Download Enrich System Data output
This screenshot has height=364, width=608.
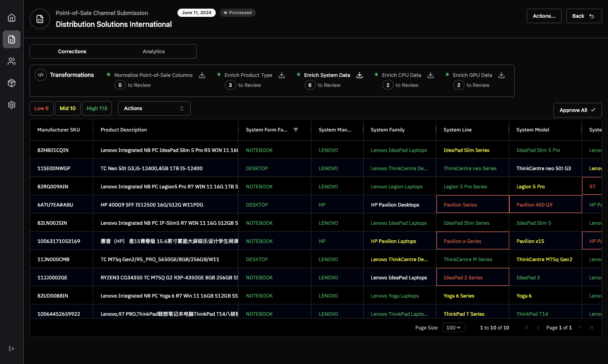[360, 75]
